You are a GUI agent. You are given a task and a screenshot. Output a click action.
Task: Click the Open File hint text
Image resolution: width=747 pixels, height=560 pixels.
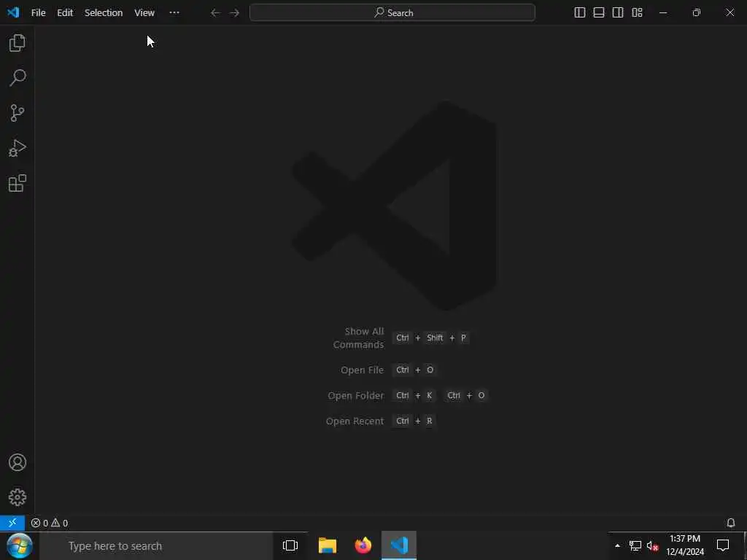point(362,370)
